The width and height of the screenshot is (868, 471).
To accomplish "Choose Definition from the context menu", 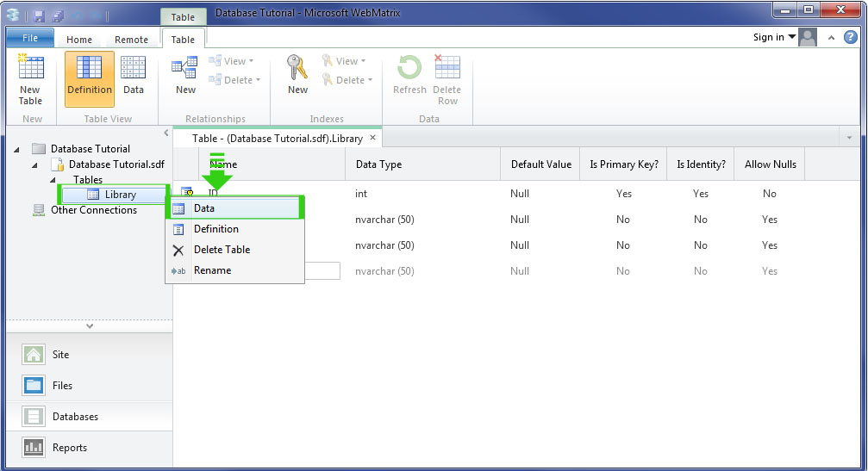I will 234,229.
